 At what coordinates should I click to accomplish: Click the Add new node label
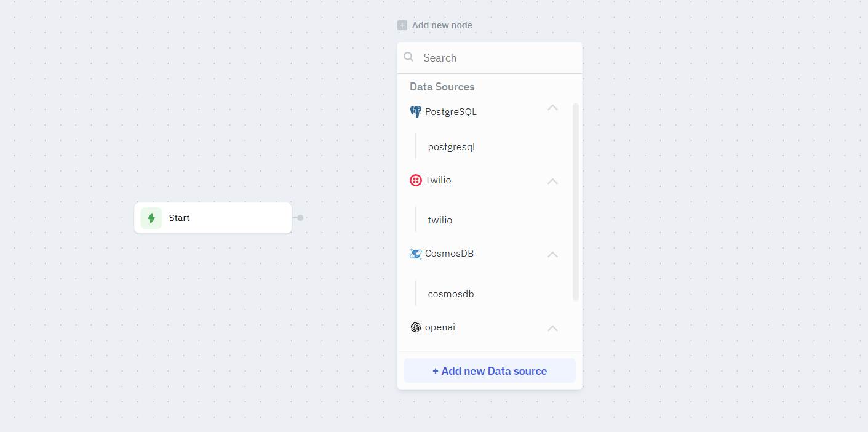[x=442, y=25]
